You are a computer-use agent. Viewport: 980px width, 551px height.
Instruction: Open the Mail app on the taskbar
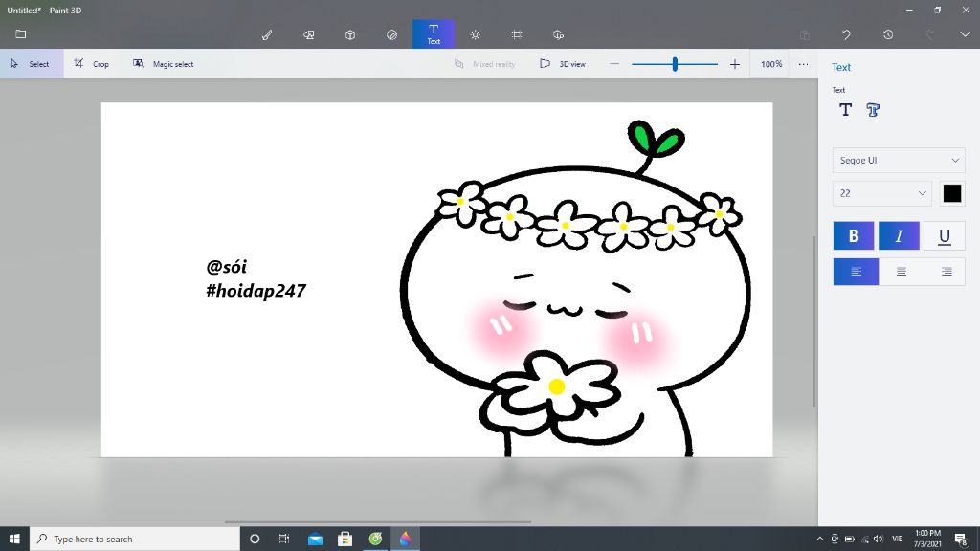tap(315, 539)
